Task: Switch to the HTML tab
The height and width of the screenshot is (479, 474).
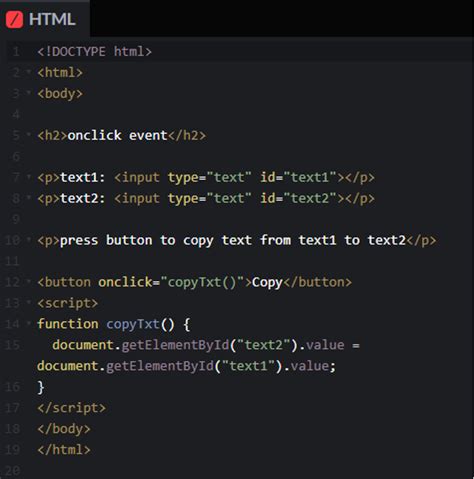Action: (45, 19)
